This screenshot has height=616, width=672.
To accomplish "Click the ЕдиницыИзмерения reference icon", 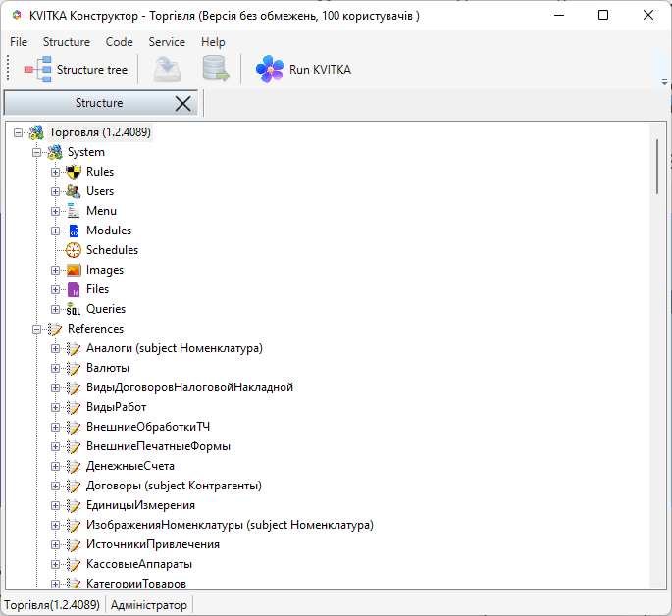I will [74, 506].
